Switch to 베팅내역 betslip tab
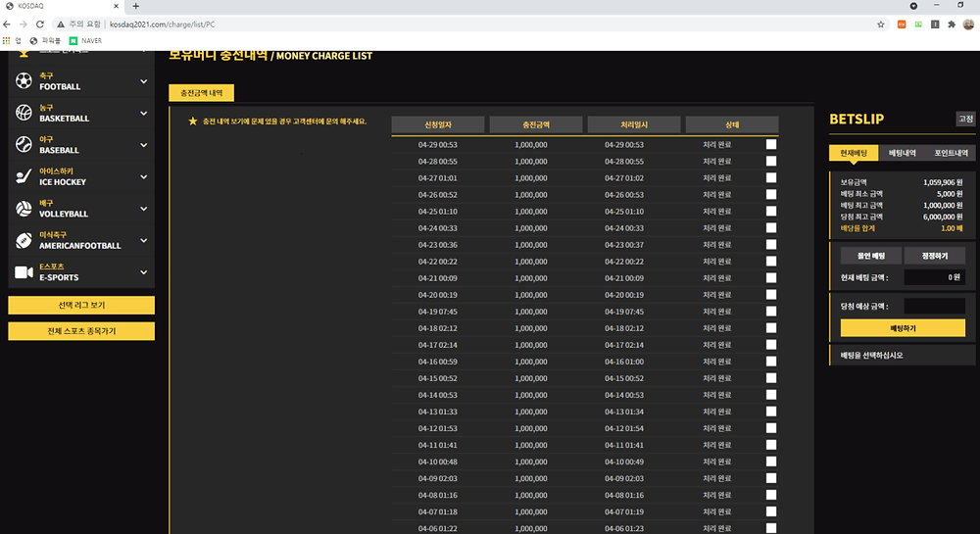Viewport: 980px width, 534px height. click(x=902, y=153)
